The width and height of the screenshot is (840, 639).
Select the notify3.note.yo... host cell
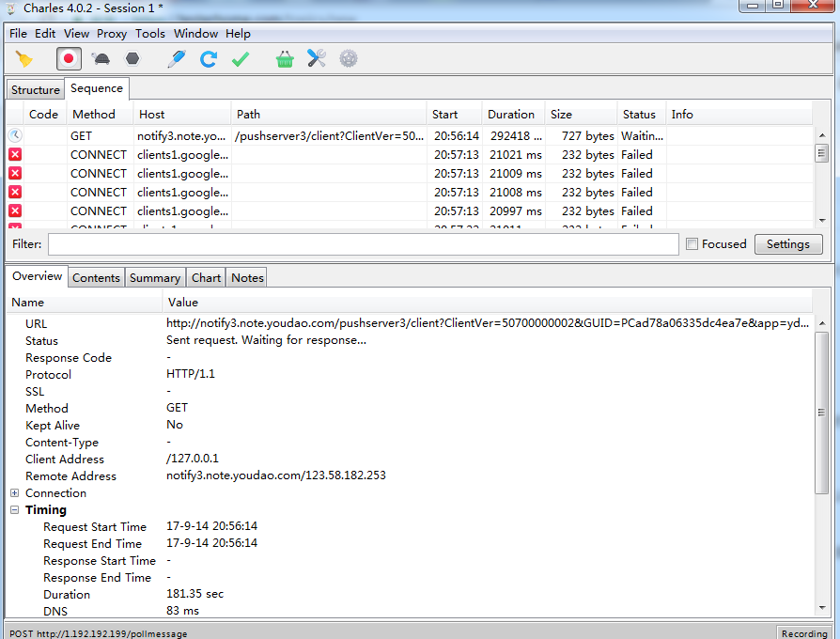[181, 136]
